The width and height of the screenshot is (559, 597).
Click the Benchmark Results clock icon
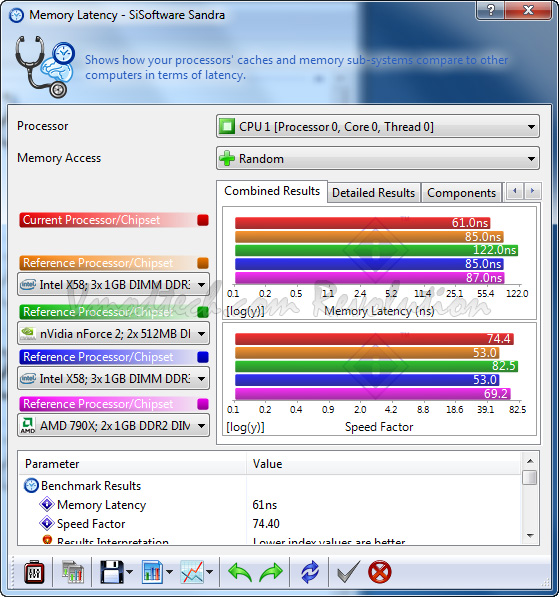[31, 485]
